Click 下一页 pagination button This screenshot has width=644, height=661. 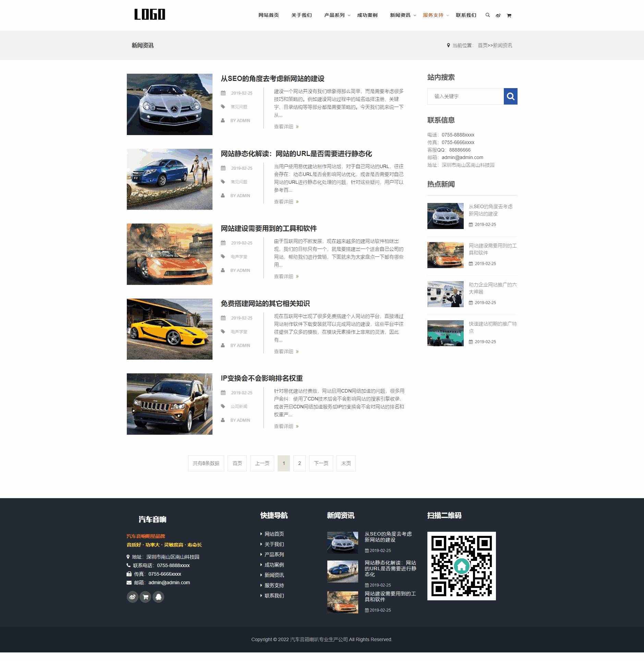pos(321,463)
